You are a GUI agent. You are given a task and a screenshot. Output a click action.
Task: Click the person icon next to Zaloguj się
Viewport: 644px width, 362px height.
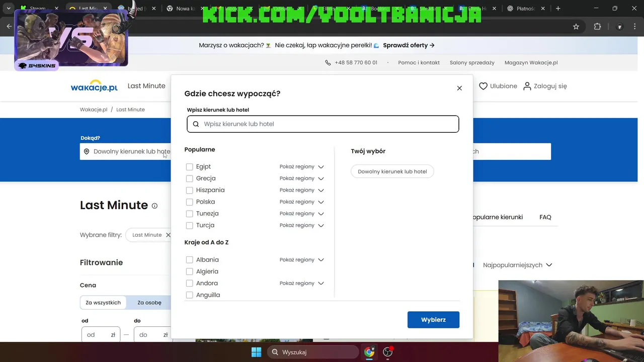pos(527,86)
